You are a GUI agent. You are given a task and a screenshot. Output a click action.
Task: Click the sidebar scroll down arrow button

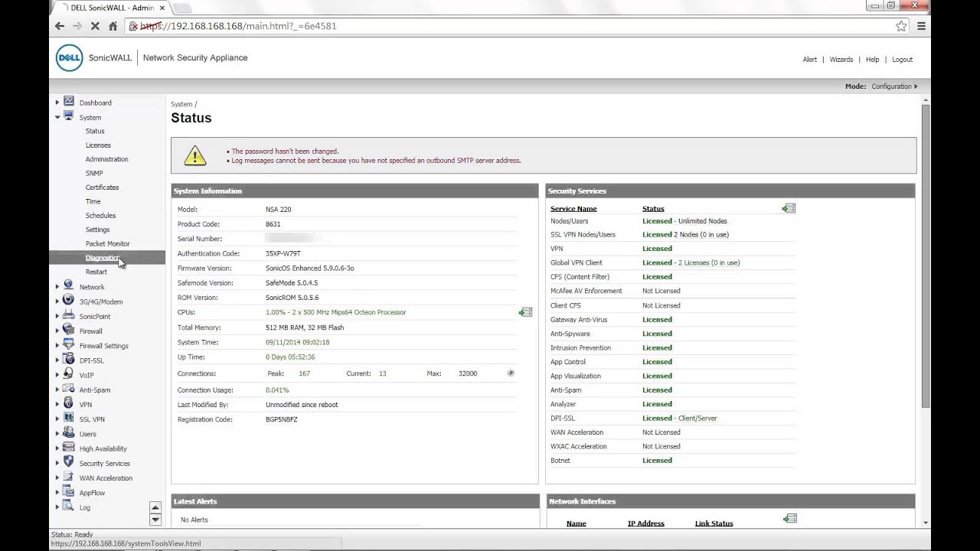click(155, 520)
